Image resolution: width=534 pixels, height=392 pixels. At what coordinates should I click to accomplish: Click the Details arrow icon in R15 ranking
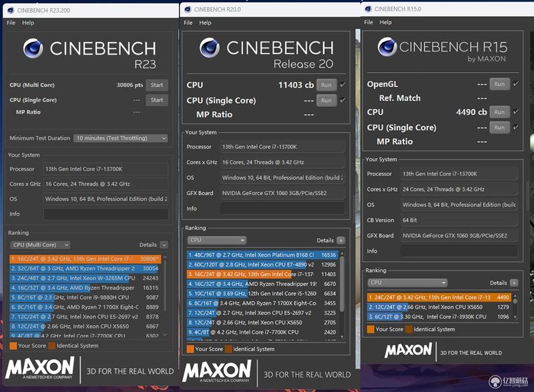514,282
